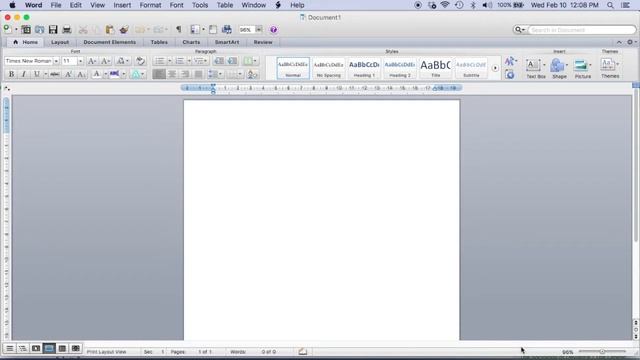Click the Media Browser icon in the toolbar
The image size is (640, 360).
[227, 29]
